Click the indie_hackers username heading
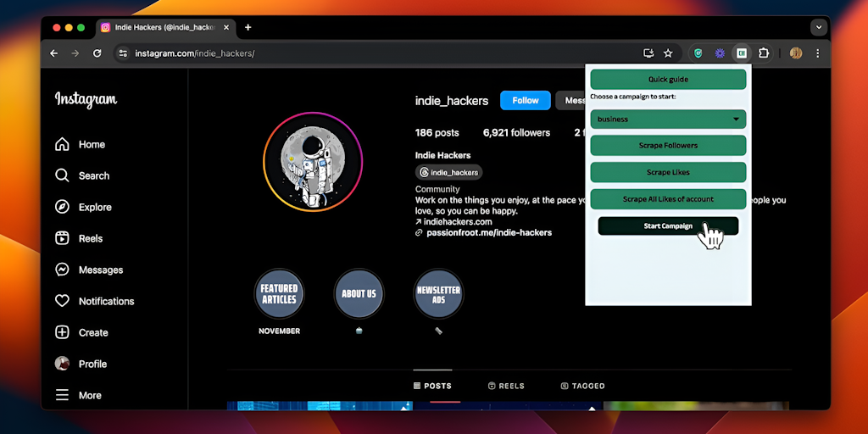 point(452,101)
